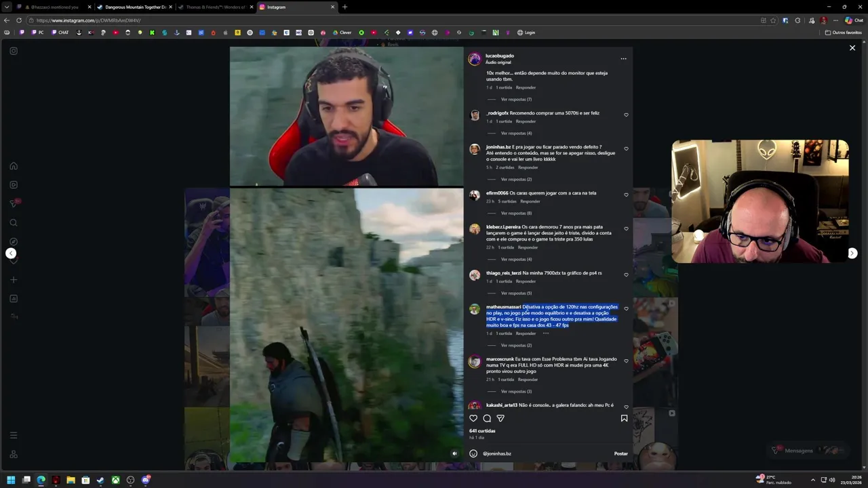This screenshot has height=488, width=868.
Task: Go back with browser back arrow
Action: 6,20
